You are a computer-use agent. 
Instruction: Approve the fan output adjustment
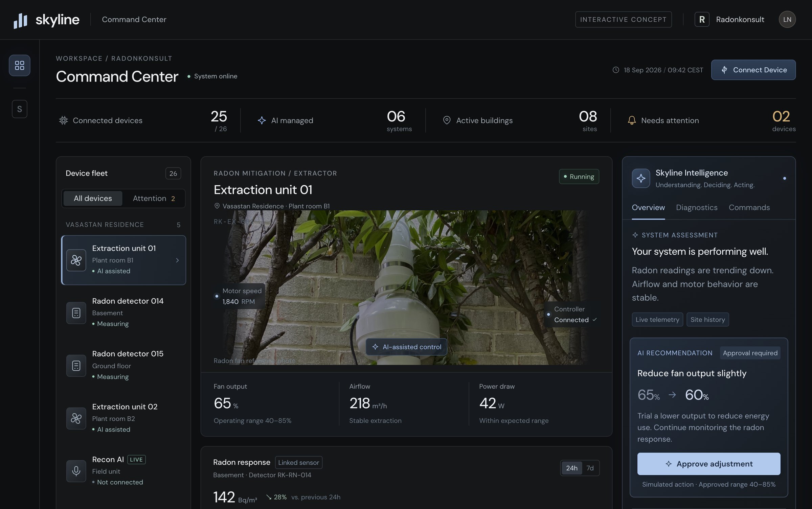point(709,464)
